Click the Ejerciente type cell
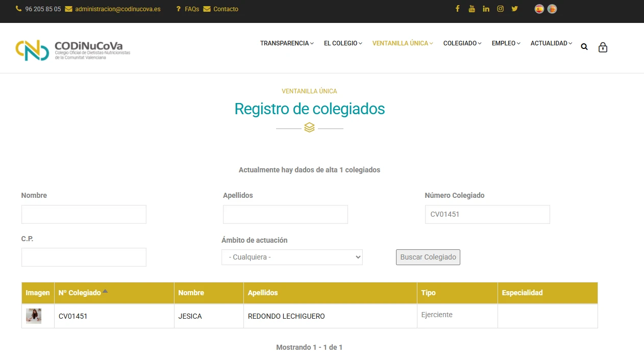The height and width of the screenshot is (361, 644). 457,316
